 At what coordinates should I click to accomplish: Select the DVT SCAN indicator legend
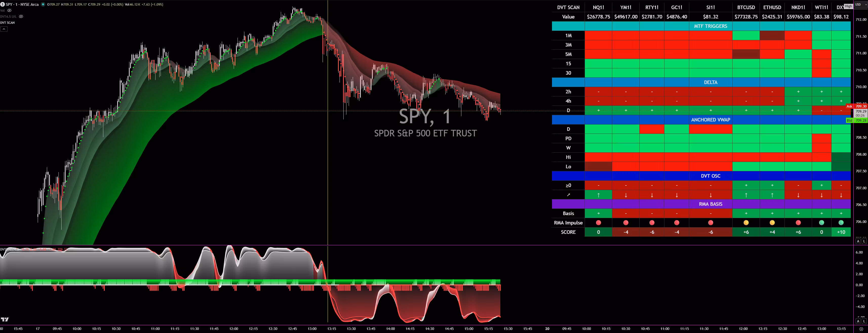[x=7, y=23]
